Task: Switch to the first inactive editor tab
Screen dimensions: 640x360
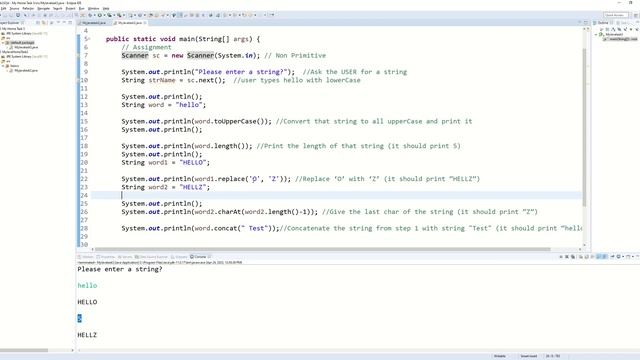Action: pos(94,23)
